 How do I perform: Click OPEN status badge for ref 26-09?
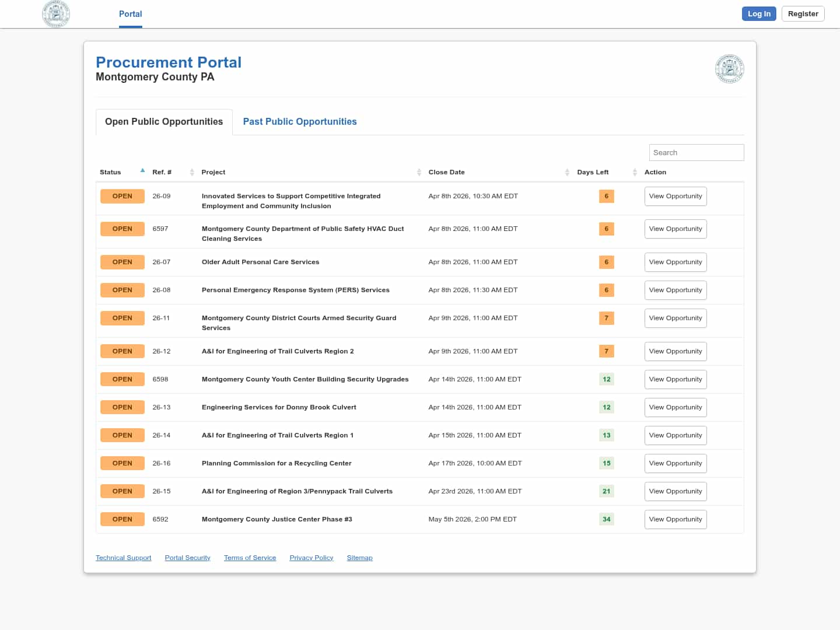(122, 196)
